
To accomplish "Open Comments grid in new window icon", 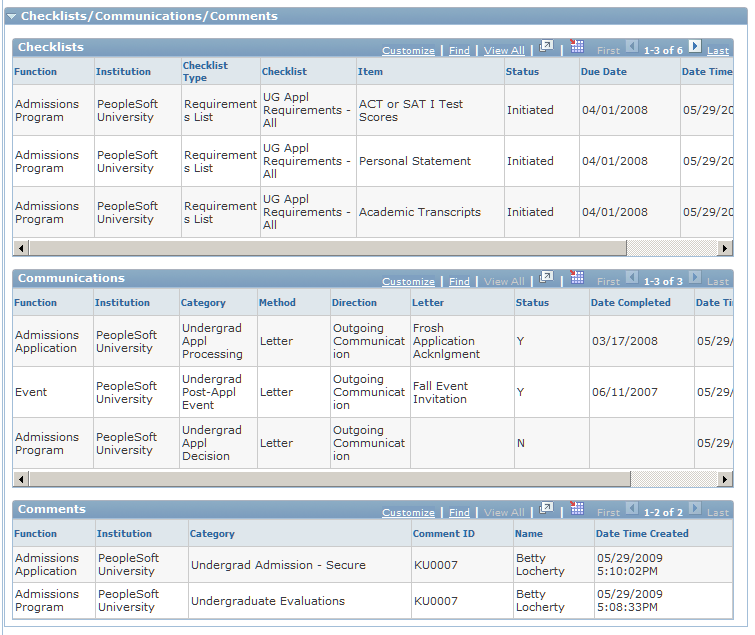I will click(546, 509).
